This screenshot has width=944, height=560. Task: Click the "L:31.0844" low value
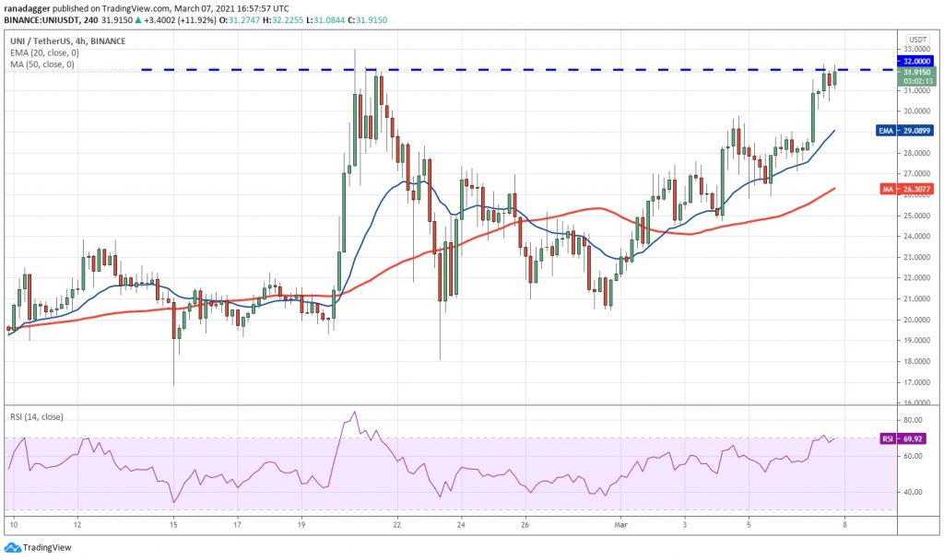point(325,20)
